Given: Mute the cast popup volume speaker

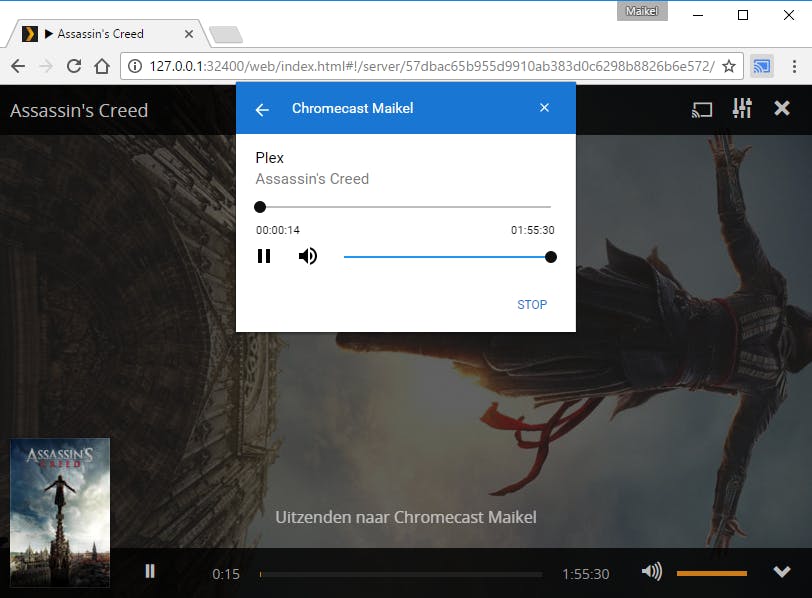Looking at the screenshot, I should point(308,256).
